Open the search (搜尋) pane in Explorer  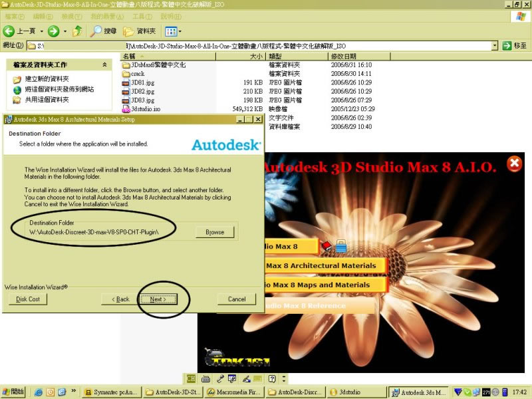[x=104, y=31]
